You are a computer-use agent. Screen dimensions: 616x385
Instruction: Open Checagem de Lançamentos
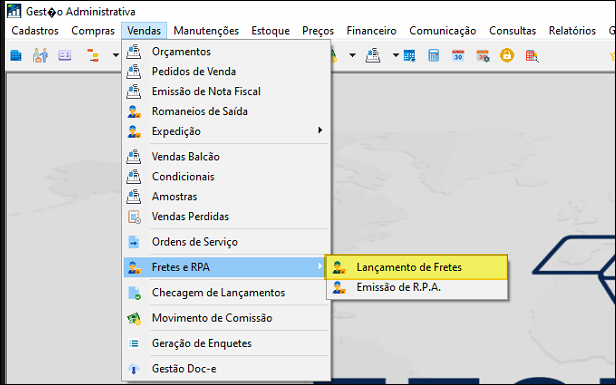coord(226,293)
